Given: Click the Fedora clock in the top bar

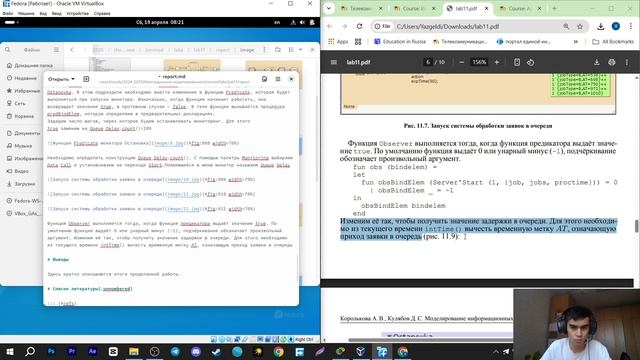Looking at the screenshot, I should [160, 22].
